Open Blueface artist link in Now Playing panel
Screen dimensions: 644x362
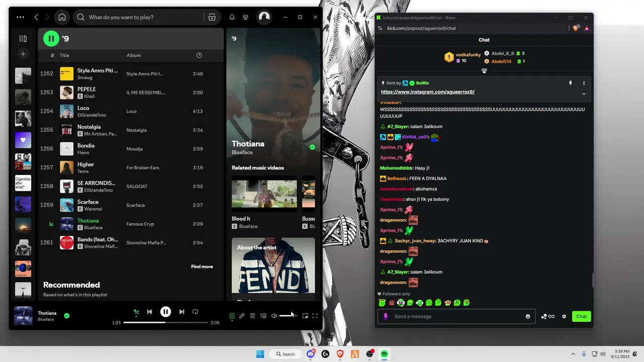(242, 152)
